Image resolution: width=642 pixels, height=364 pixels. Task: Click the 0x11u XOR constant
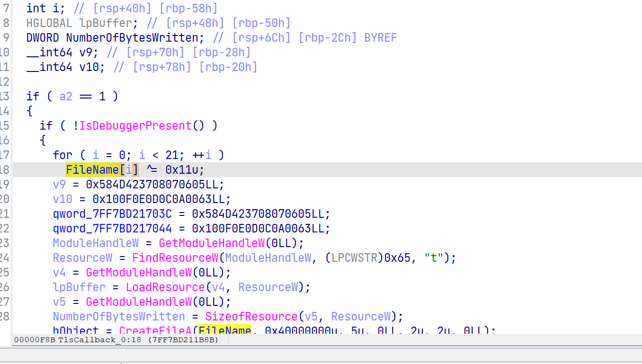pyautogui.click(x=185, y=169)
